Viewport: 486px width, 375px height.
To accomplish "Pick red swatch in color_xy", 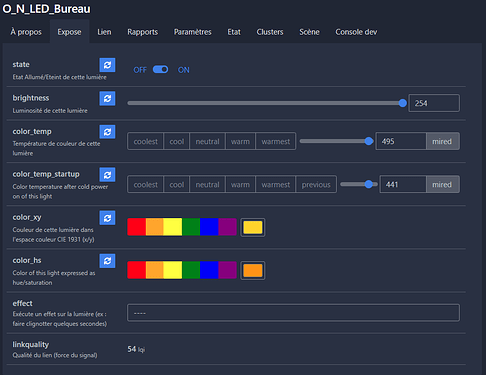I will [137, 227].
